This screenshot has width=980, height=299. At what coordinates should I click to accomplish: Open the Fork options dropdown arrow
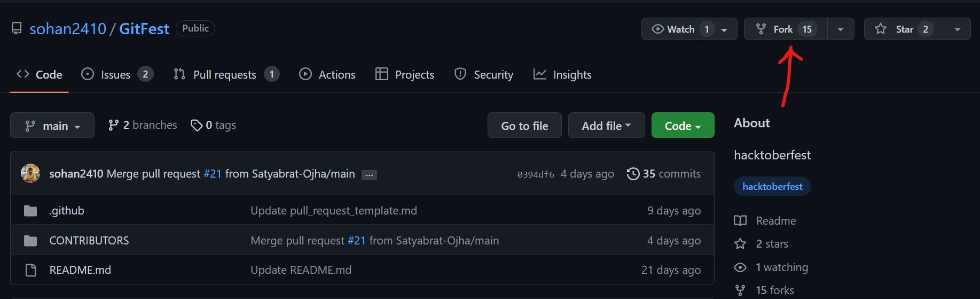tap(841, 29)
